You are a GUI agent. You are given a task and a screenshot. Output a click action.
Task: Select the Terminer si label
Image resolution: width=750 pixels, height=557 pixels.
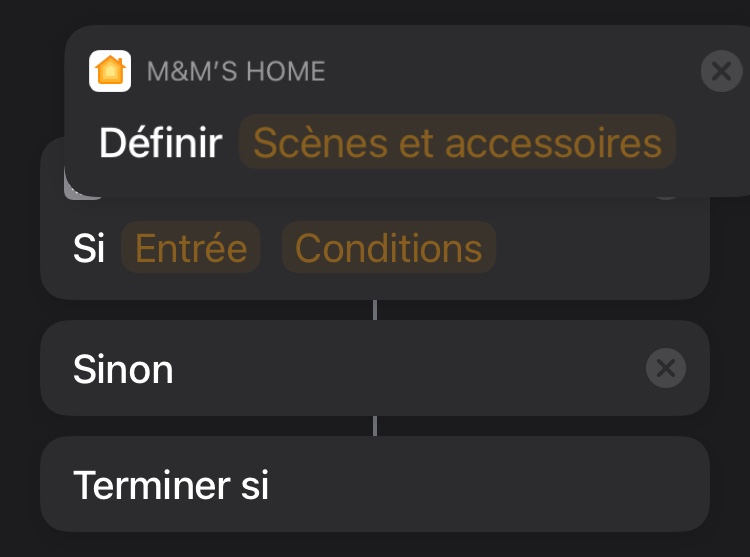171,485
